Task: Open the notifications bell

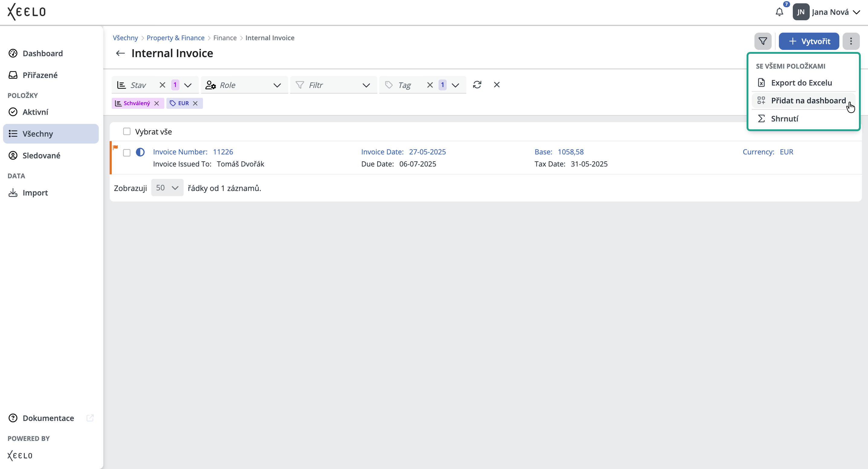Action: coord(779,12)
